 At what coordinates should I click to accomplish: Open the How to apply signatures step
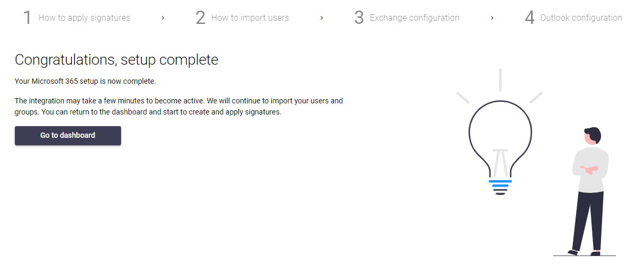[84, 17]
